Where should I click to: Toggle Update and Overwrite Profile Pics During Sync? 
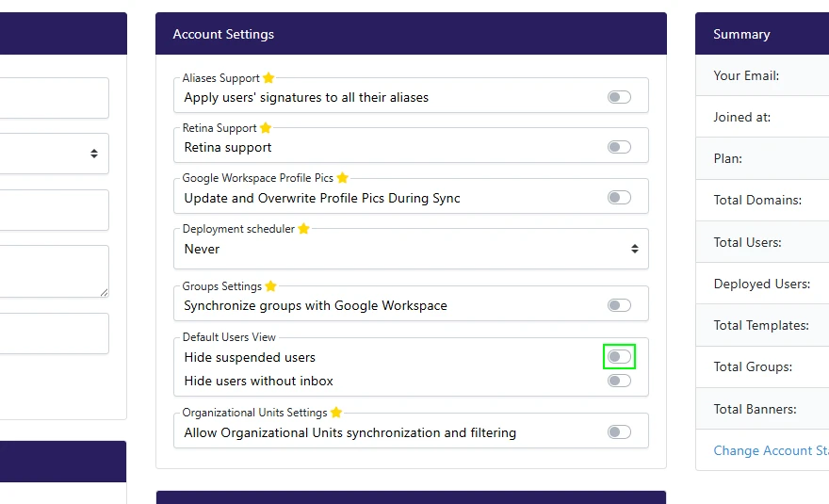[x=619, y=198]
